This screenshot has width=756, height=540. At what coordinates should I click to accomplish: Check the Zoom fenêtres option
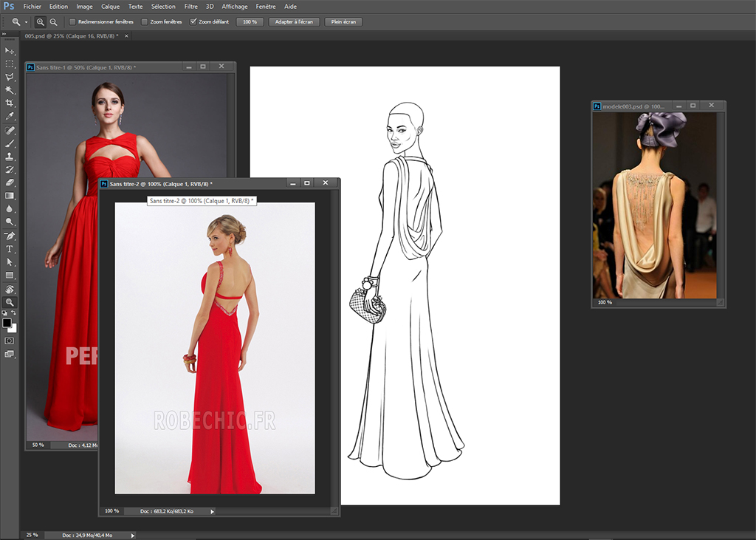pos(145,22)
